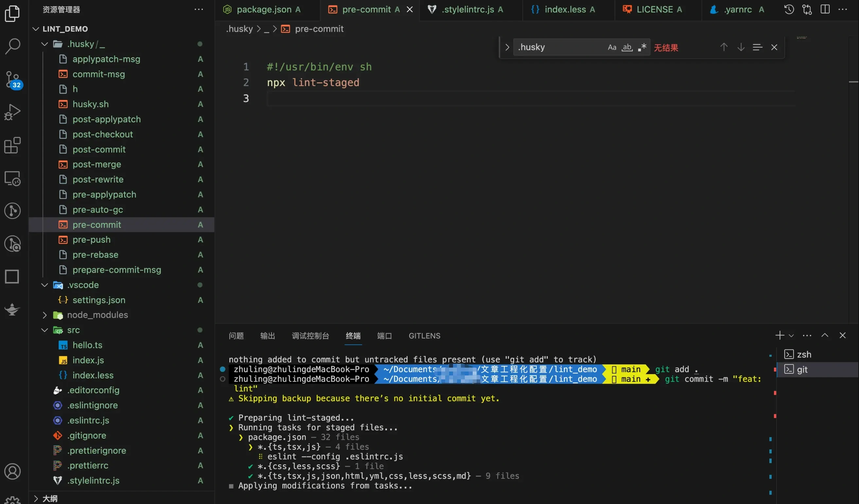This screenshot has height=504, width=859.
Task: Switch to the 问题 panel tab
Action: [x=236, y=336]
